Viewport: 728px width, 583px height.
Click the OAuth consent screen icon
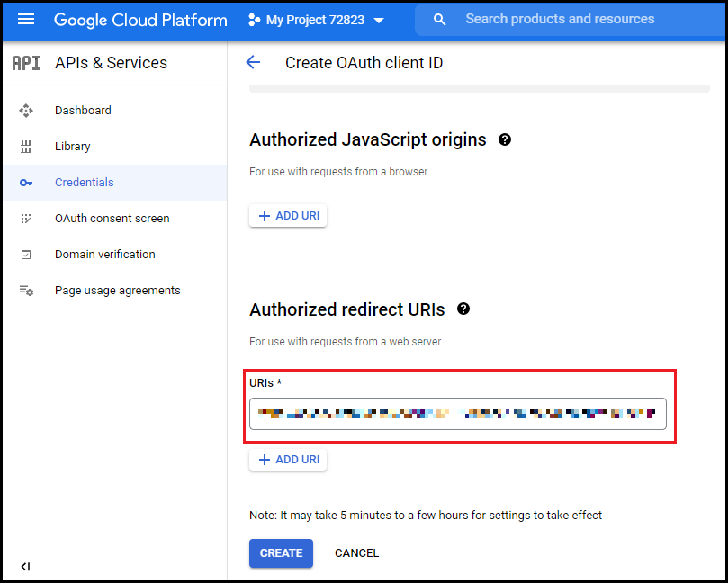tap(26, 219)
